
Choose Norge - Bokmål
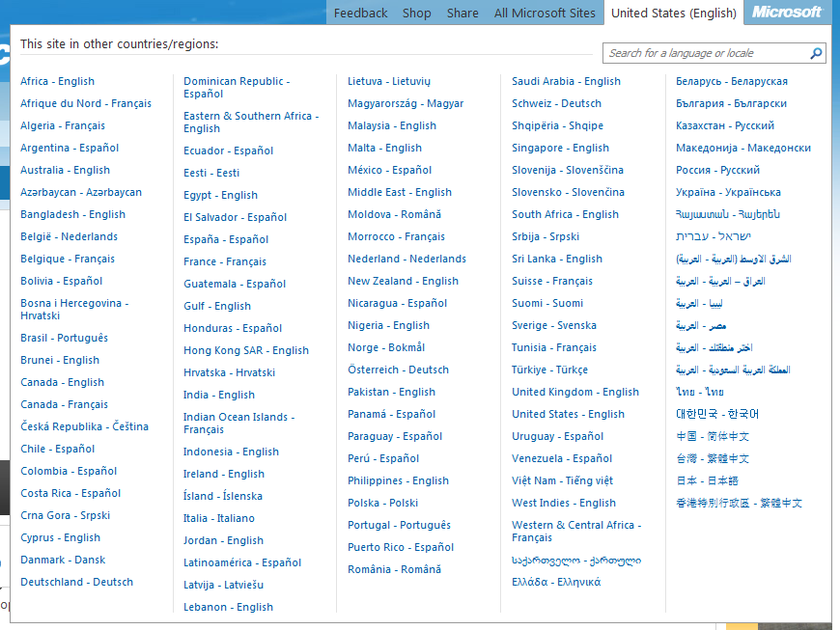tap(386, 347)
